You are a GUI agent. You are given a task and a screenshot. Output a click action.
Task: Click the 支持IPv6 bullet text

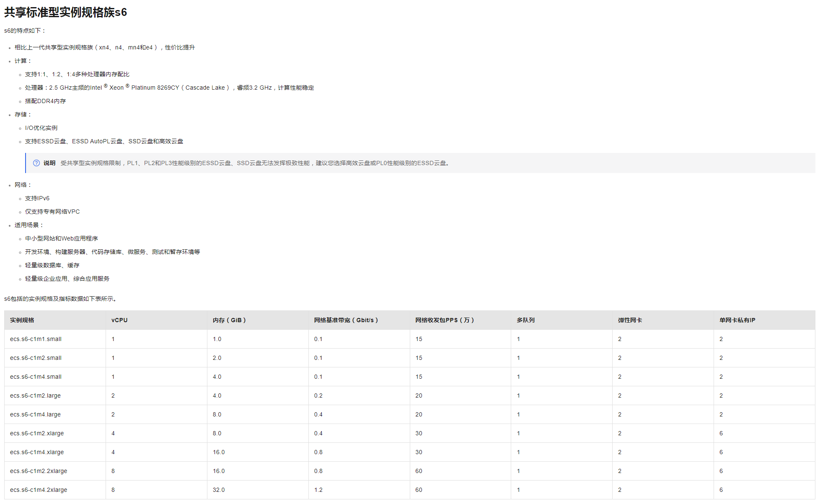coord(37,198)
